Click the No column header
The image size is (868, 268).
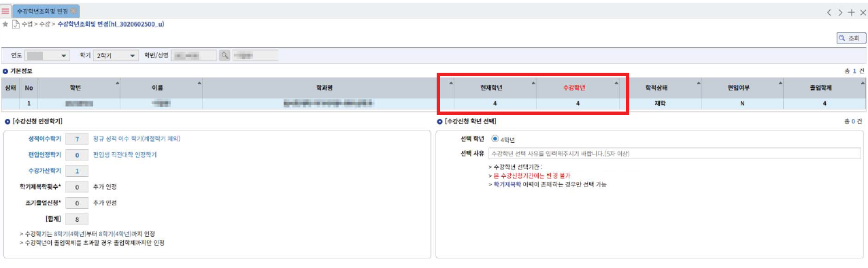tap(29, 88)
